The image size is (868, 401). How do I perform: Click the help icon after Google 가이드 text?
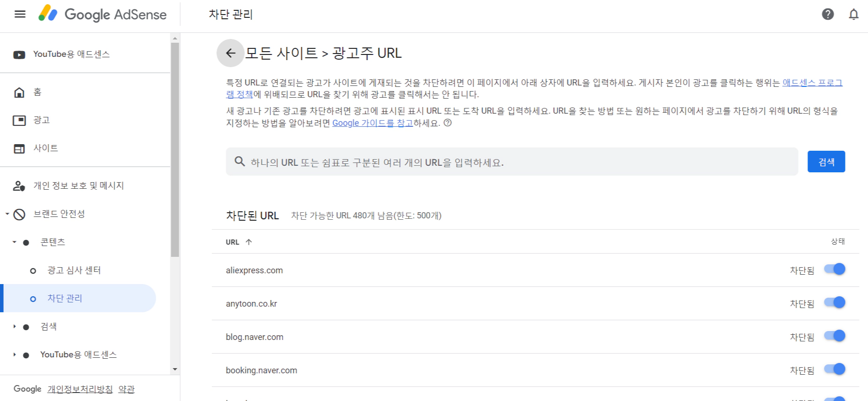click(448, 123)
